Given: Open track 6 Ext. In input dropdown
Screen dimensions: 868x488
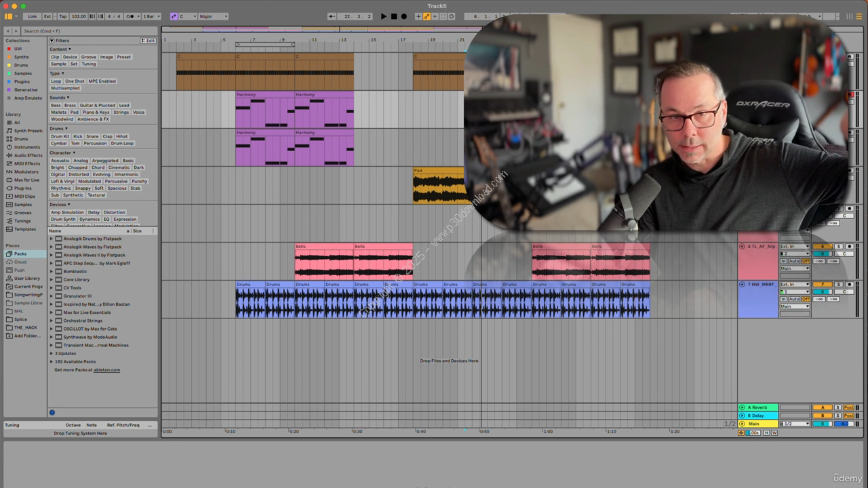Looking at the screenshot, I should click(x=795, y=246).
